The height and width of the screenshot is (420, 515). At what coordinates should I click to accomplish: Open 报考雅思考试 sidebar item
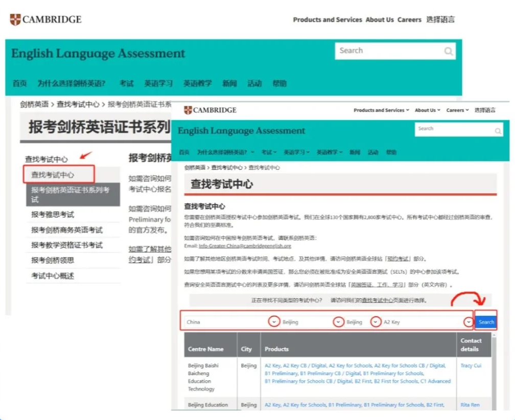[53, 215]
